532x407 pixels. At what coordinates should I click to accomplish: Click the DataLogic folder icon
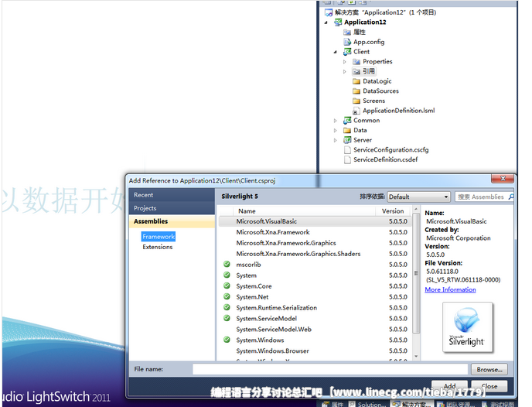(356, 81)
